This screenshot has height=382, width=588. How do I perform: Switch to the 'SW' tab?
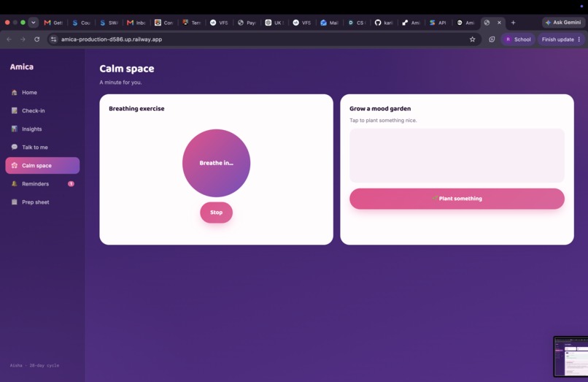109,23
